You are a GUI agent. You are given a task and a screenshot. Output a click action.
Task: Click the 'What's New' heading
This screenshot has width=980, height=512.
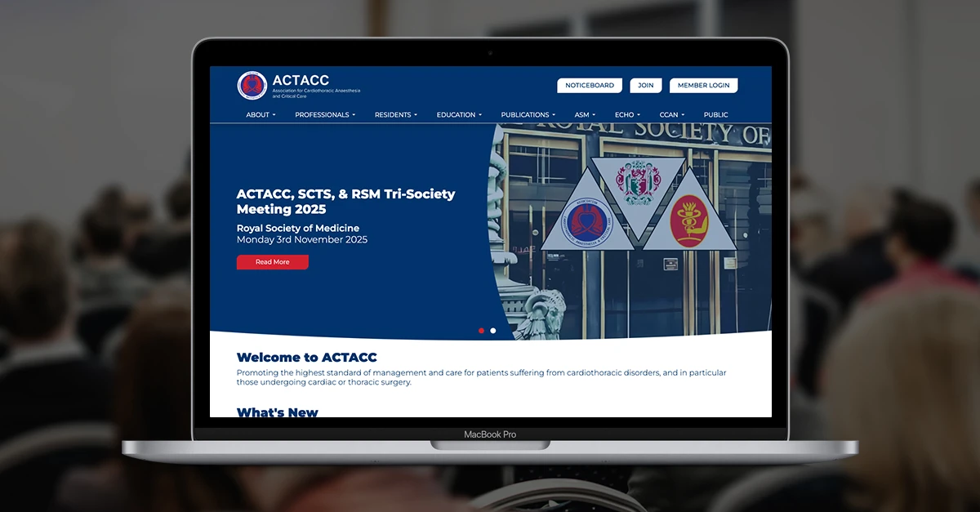click(278, 412)
